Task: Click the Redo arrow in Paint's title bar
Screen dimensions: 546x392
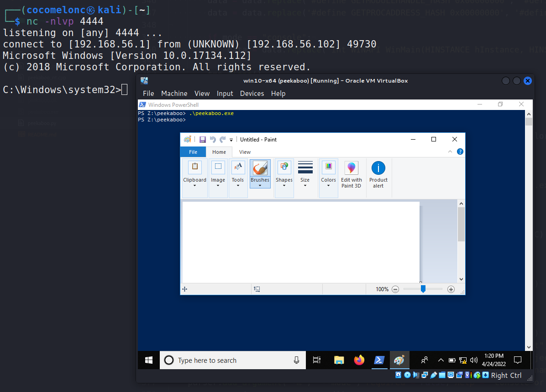Action: pyautogui.click(x=222, y=140)
